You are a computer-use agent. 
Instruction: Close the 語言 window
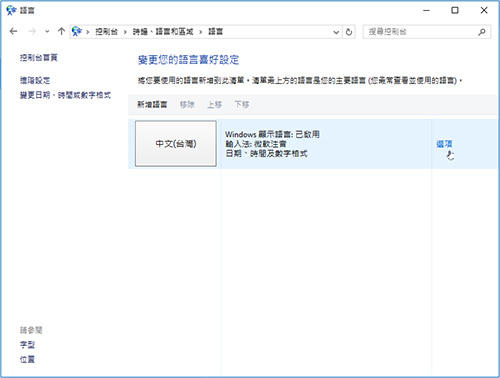(484, 11)
